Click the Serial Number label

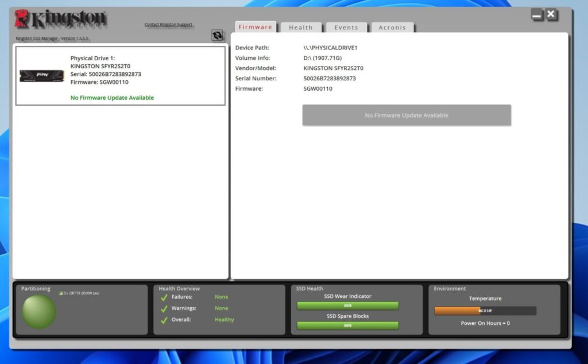[x=256, y=78]
